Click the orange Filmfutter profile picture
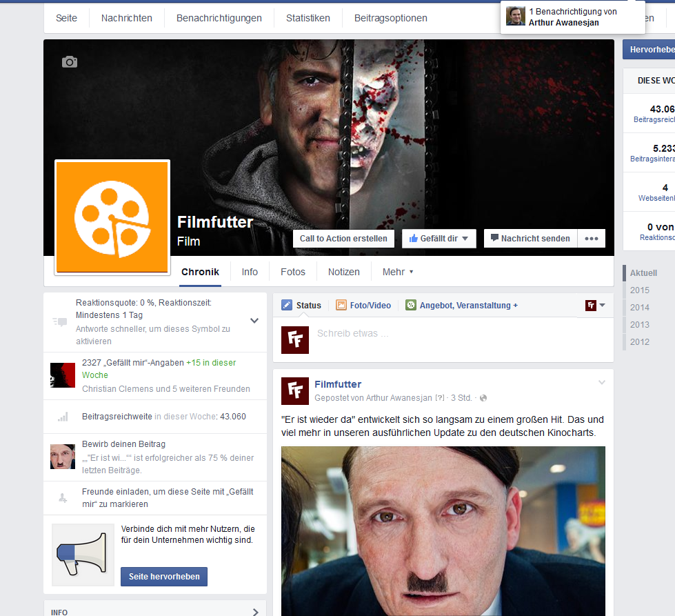 (112, 217)
